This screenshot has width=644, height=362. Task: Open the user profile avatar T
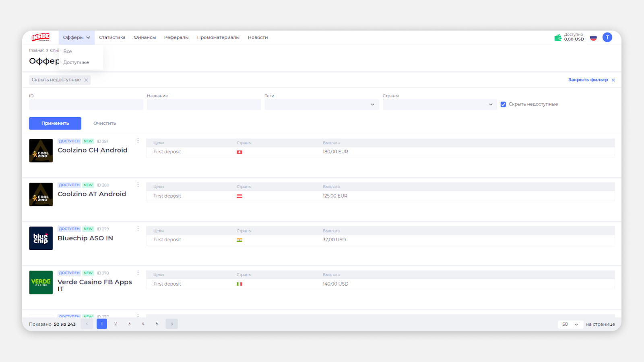coord(607,37)
